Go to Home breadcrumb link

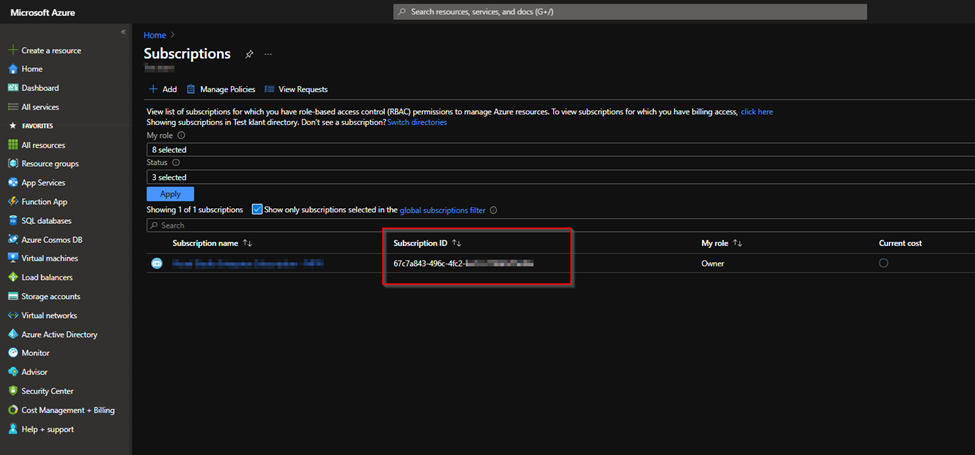pyautogui.click(x=155, y=35)
